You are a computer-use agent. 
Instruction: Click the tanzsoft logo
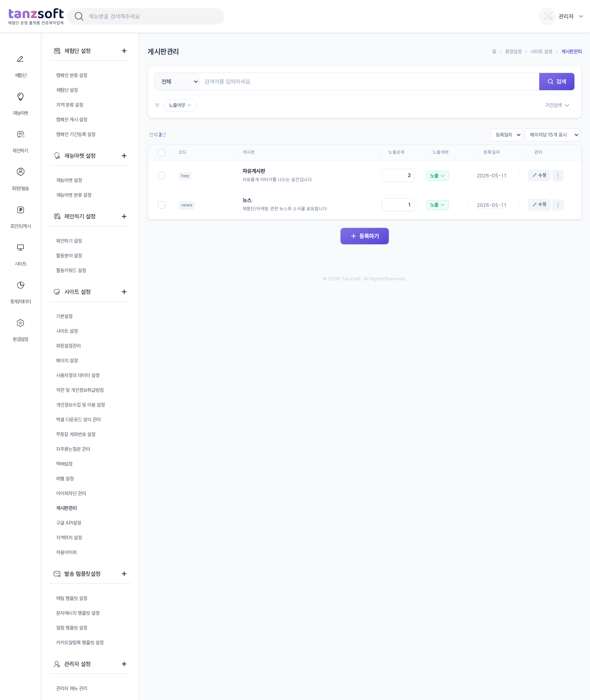36,16
